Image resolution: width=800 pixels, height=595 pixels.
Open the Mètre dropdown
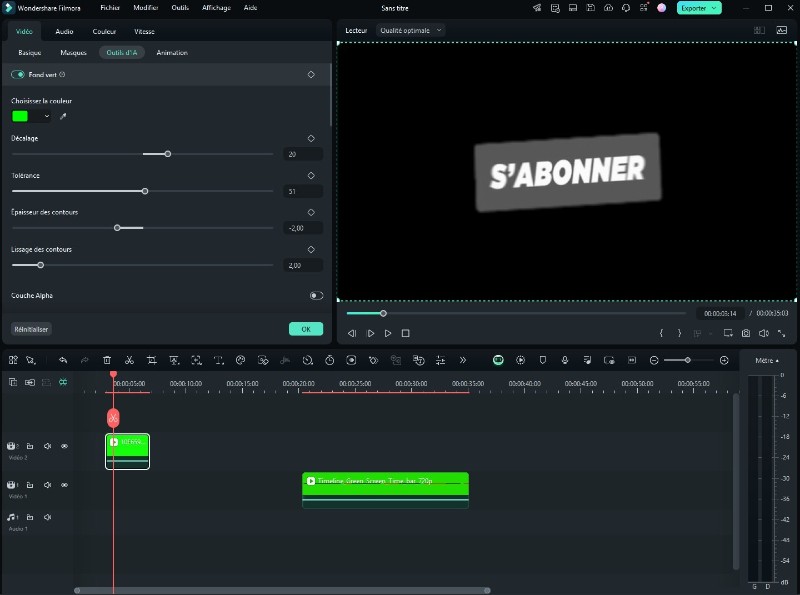(x=767, y=360)
